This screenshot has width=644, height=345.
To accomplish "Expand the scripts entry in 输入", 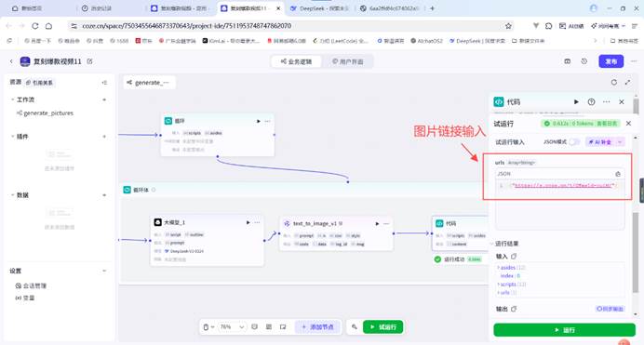I will tap(499, 285).
